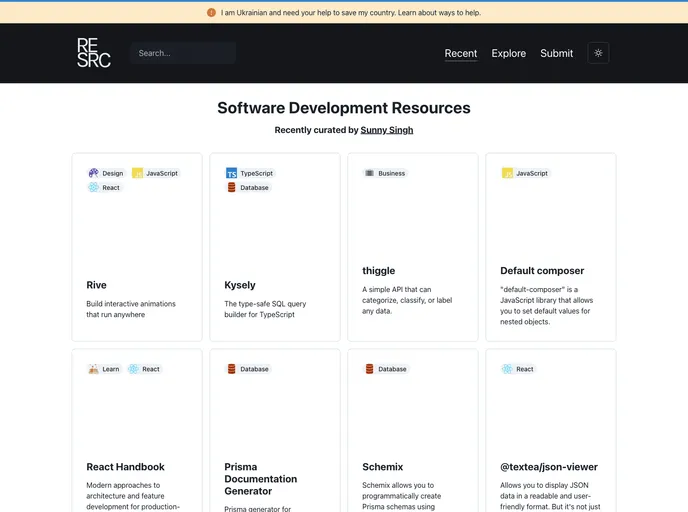688x512 pixels.
Task: Focus the Search input field
Action: click(183, 53)
